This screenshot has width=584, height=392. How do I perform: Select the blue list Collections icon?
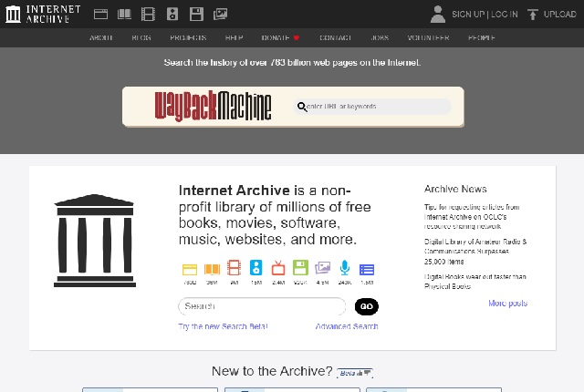click(x=367, y=269)
